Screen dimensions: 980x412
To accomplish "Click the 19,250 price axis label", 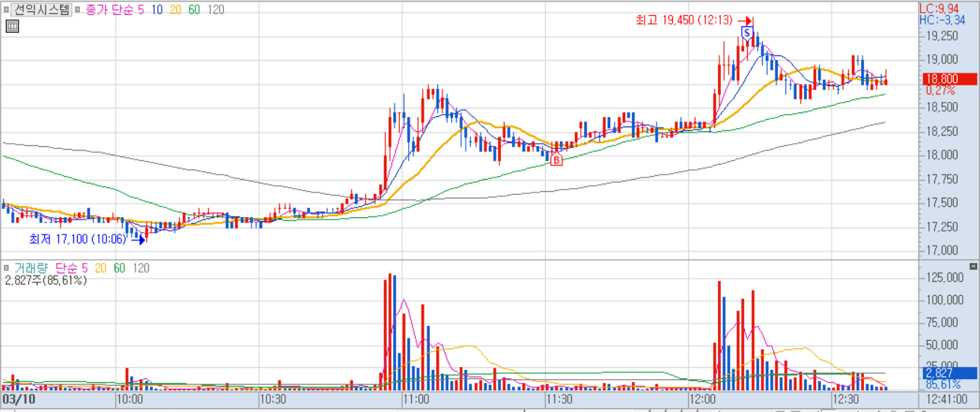I will click(x=941, y=35).
